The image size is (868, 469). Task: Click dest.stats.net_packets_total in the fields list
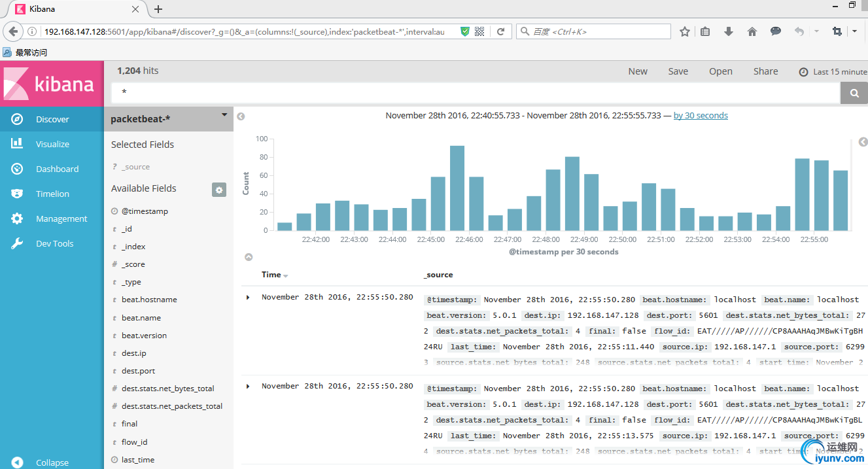coord(172,406)
